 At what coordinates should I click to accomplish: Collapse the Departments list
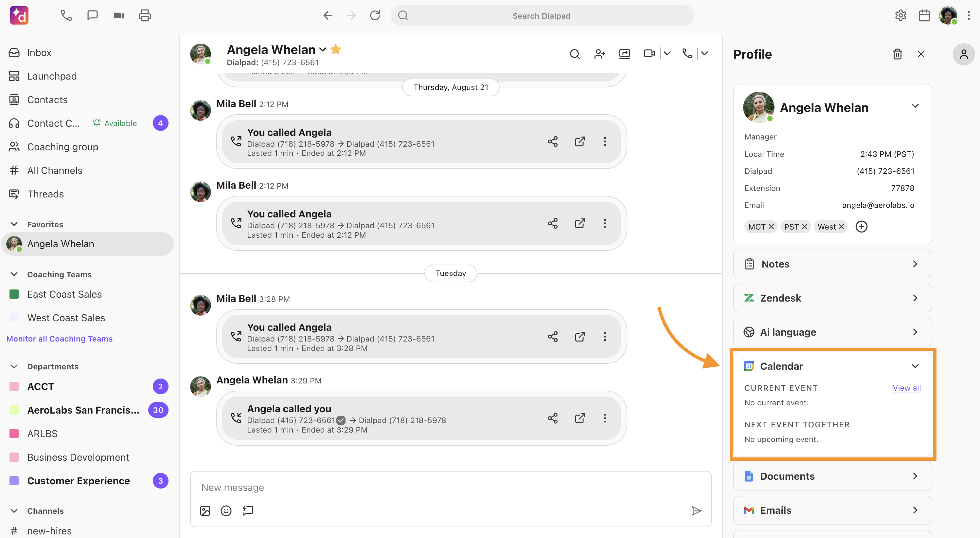(x=14, y=367)
